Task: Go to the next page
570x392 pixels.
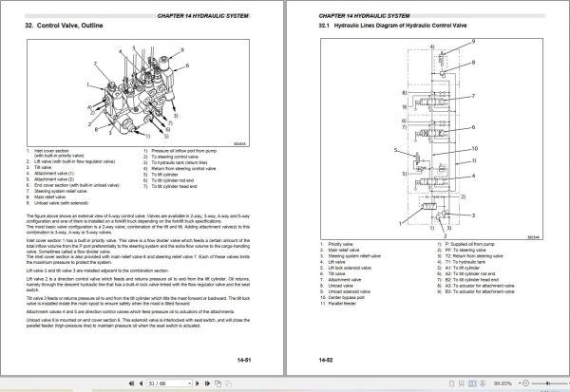Action: [198, 383]
